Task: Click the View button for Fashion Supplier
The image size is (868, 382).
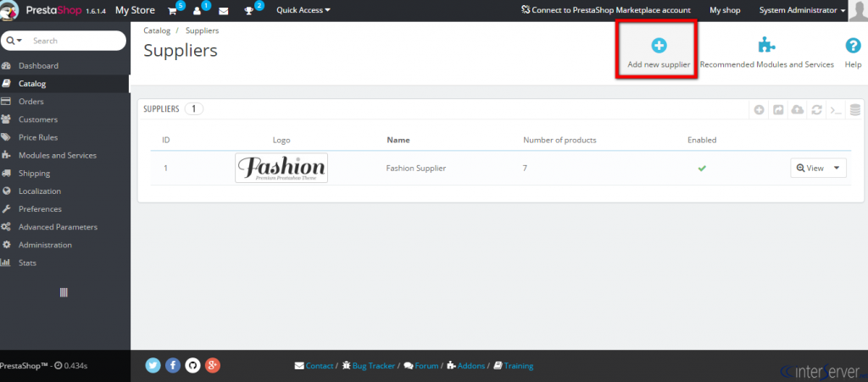Action: (x=810, y=168)
